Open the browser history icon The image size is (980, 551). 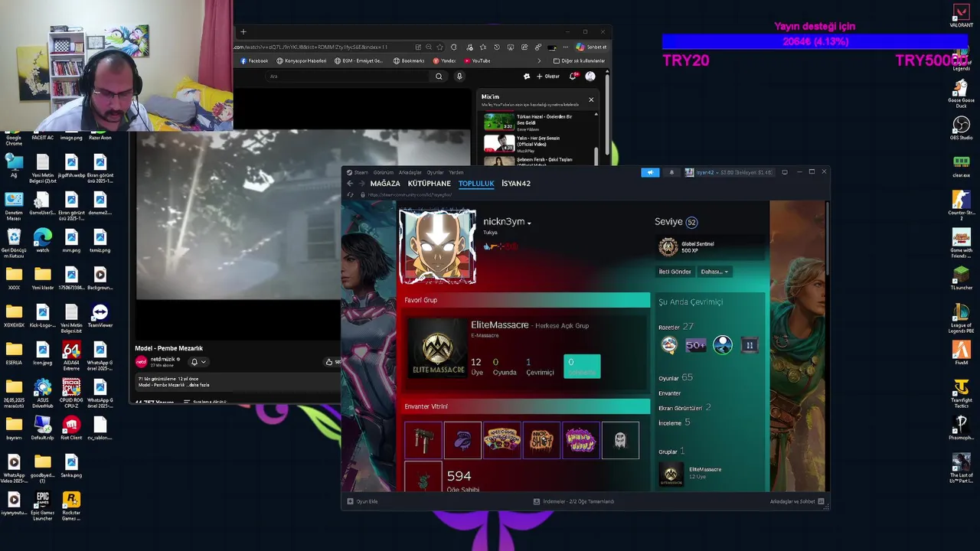(497, 47)
